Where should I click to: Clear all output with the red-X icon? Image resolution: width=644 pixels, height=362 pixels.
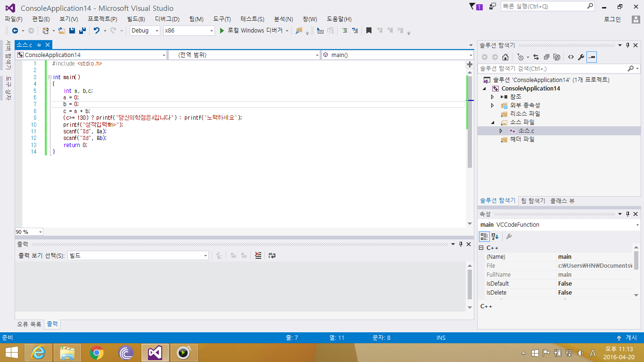[x=258, y=255]
